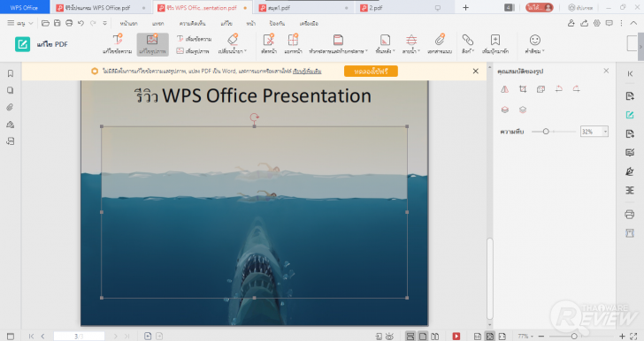Click the Add Image tool
The image size is (644, 341).
coord(193,51)
